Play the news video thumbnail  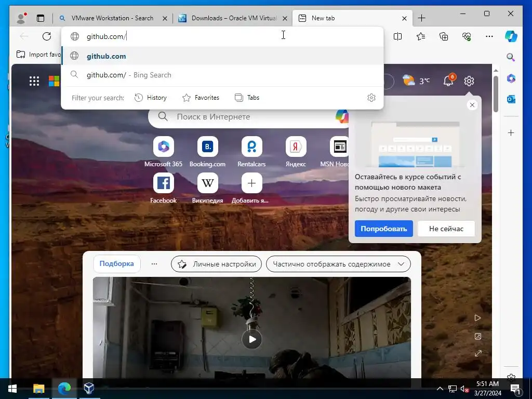(x=252, y=339)
